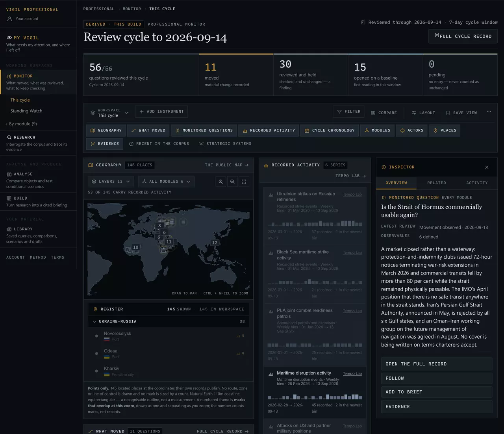The height and width of the screenshot is (434, 504).
Task: Open Full Cycle Record link in What Moved
Action: 222,431
